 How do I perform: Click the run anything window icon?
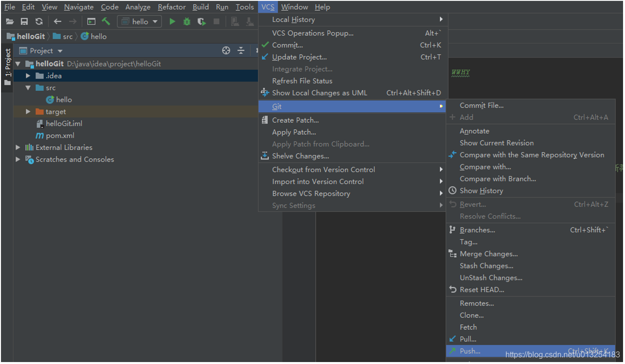pos(91,21)
